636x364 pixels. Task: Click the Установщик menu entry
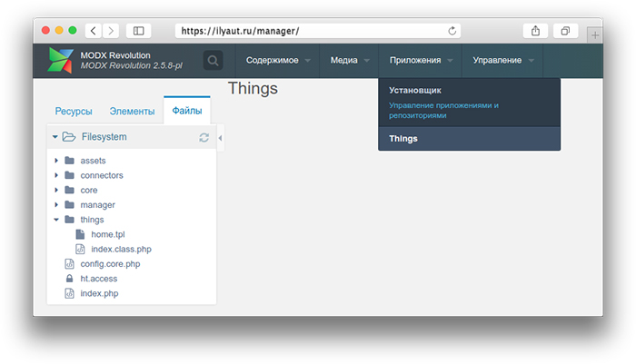[415, 91]
